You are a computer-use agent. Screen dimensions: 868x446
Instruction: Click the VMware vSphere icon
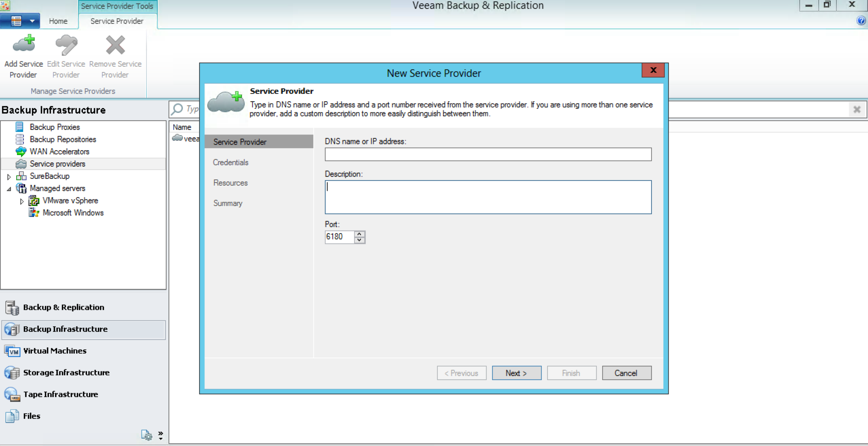(34, 201)
